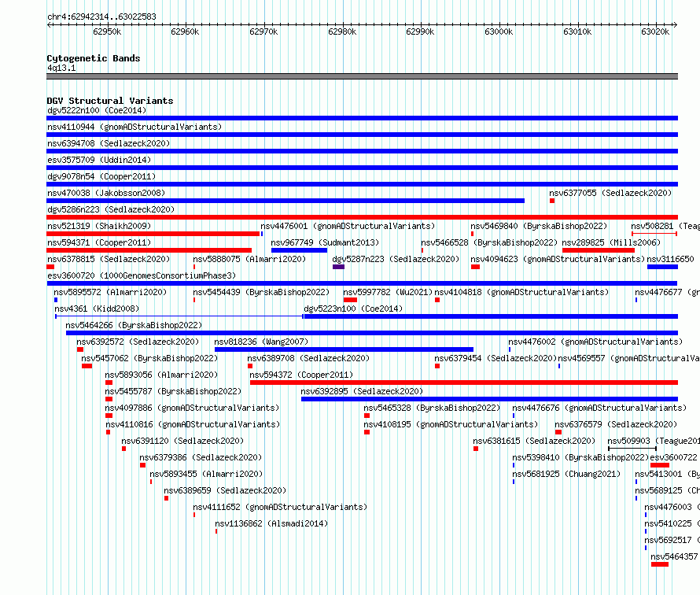Click nsv5465328 (ByrskaBishop2022) red marker
Image resolution: width=700 pixels, height=595 pixels.
[x=367, y=416]
